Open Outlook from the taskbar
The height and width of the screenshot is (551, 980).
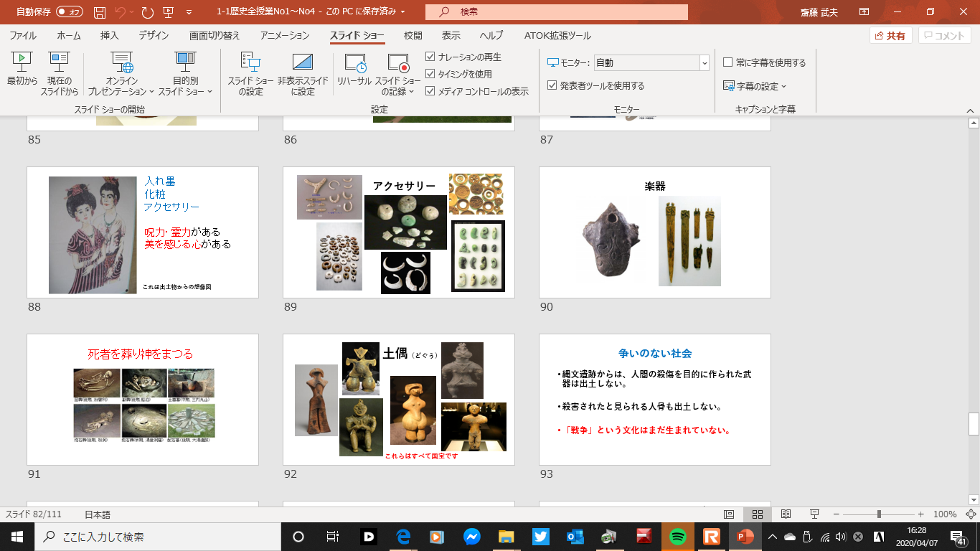click(575, 536)
